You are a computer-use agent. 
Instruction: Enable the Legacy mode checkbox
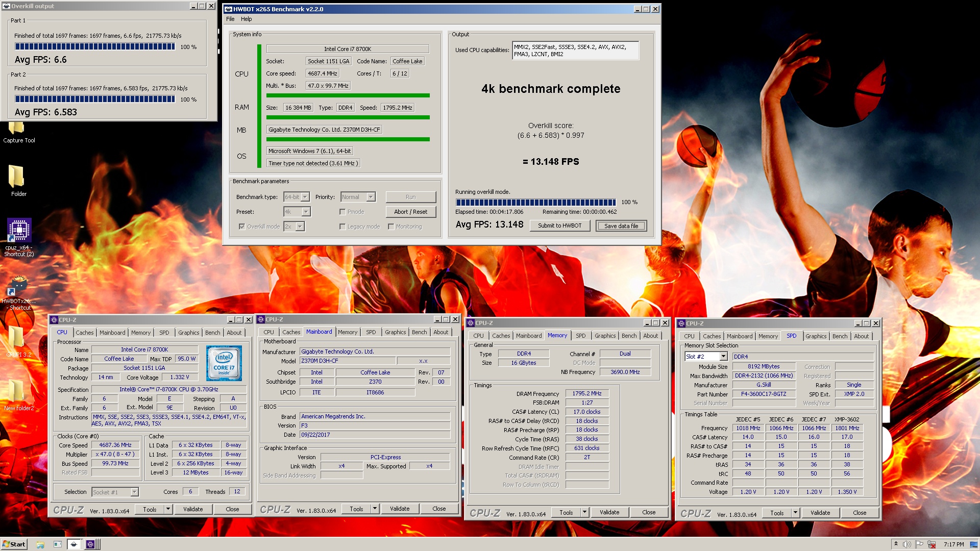342,227
